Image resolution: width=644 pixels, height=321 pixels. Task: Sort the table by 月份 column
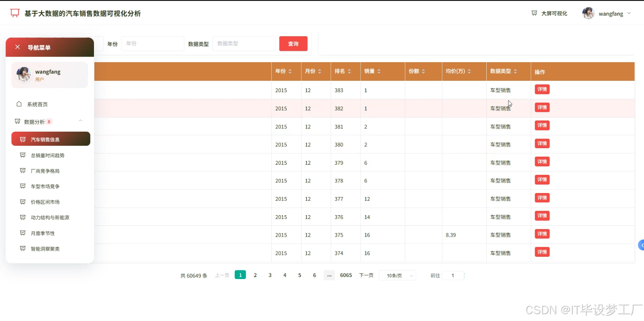(320, 71)
